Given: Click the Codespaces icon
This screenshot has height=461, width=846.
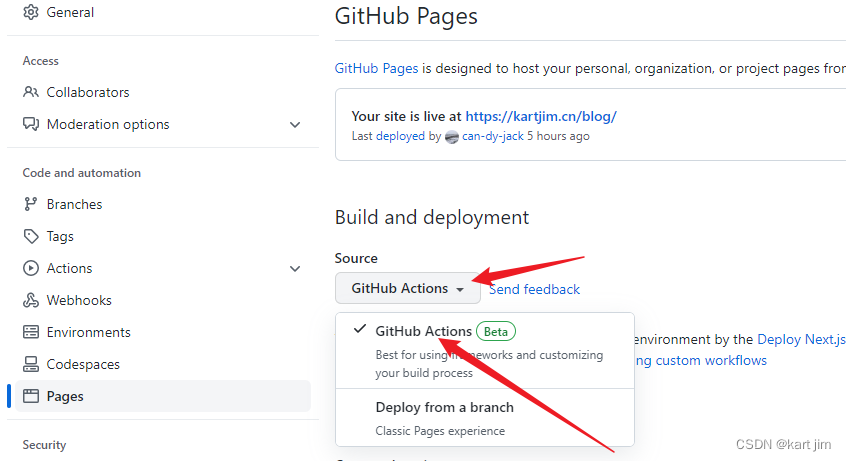Looking at the screenshot, I should (30, 364).
